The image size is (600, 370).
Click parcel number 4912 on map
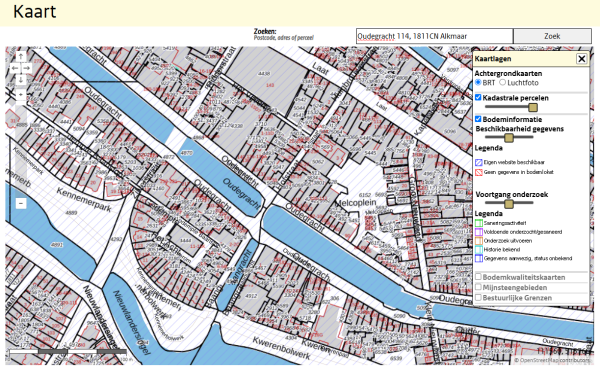tap(251, 296)
